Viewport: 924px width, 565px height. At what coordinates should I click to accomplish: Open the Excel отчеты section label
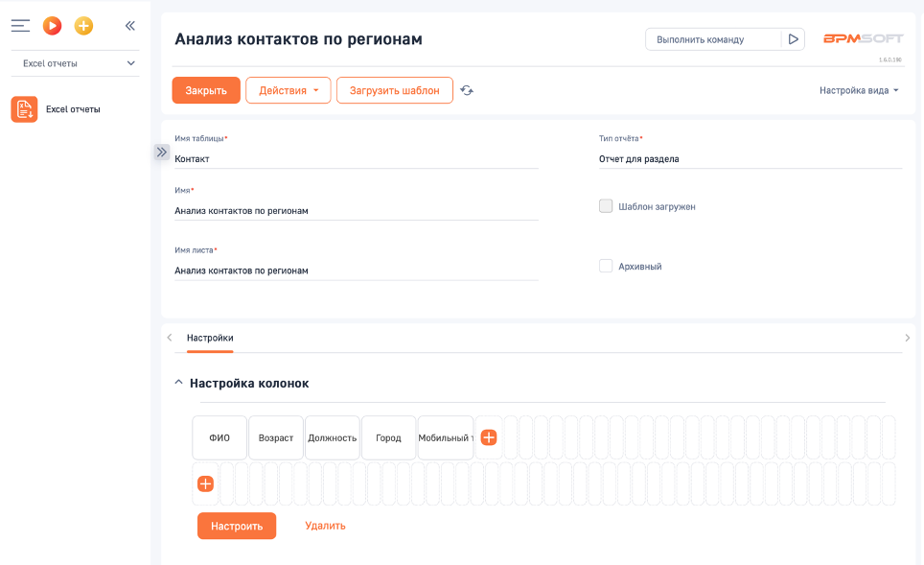point(73,109)
